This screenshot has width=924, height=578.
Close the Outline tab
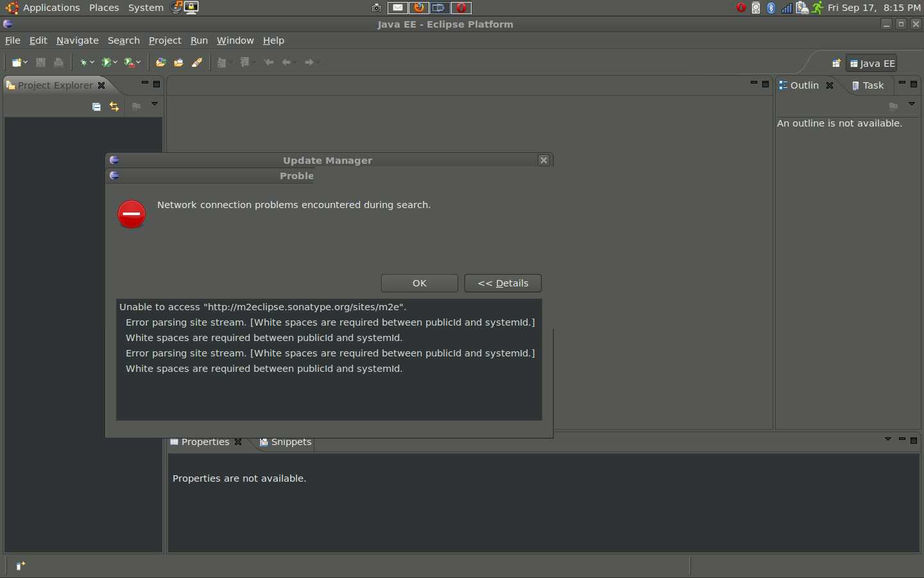[830, 85]
